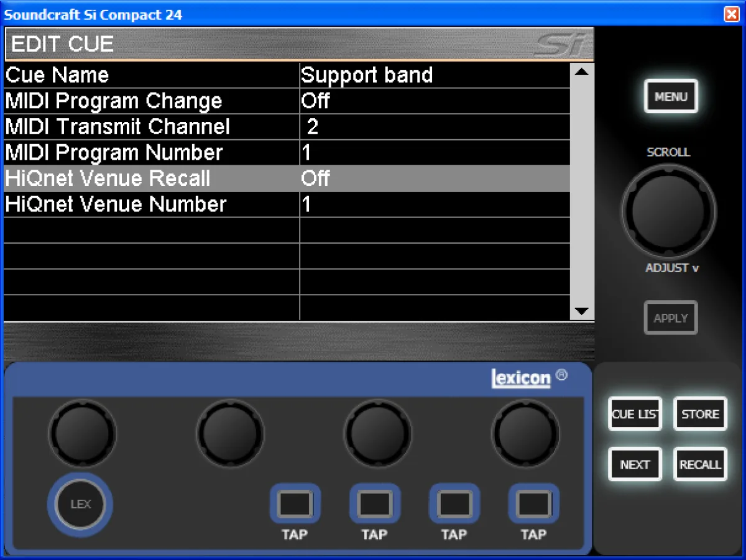Click the Off value for HiQnet Venue Recall
This screenshot has width=746, height=560.
click(x=315, y=179)
